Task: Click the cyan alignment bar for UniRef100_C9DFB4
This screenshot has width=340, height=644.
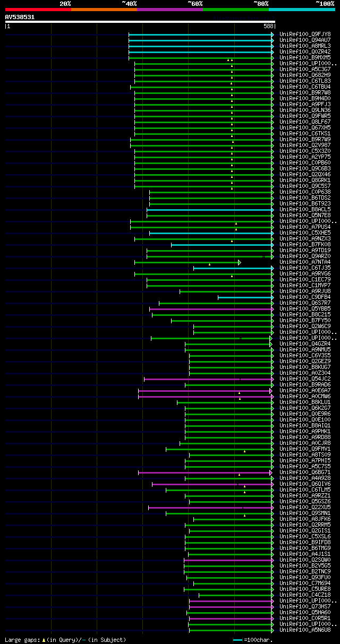Action: [246, 297]
